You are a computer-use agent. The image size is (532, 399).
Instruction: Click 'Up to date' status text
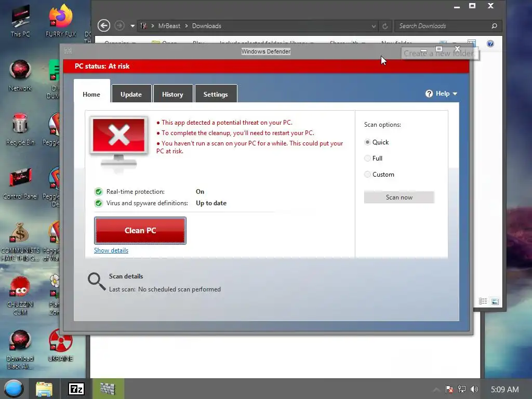click(x=211, y=203)
